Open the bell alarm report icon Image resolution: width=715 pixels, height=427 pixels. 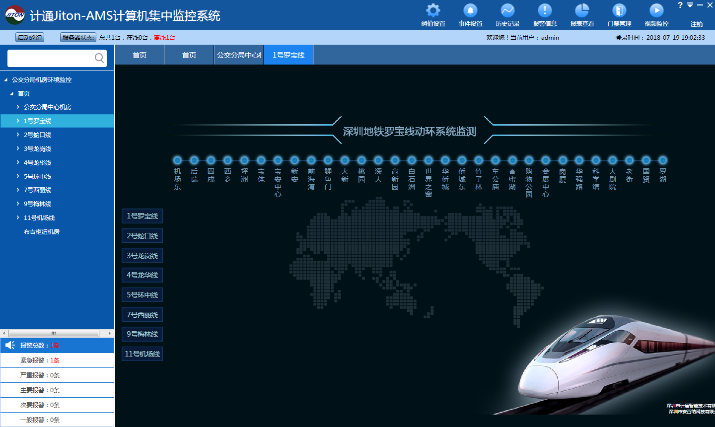click(x=469, y=10)
